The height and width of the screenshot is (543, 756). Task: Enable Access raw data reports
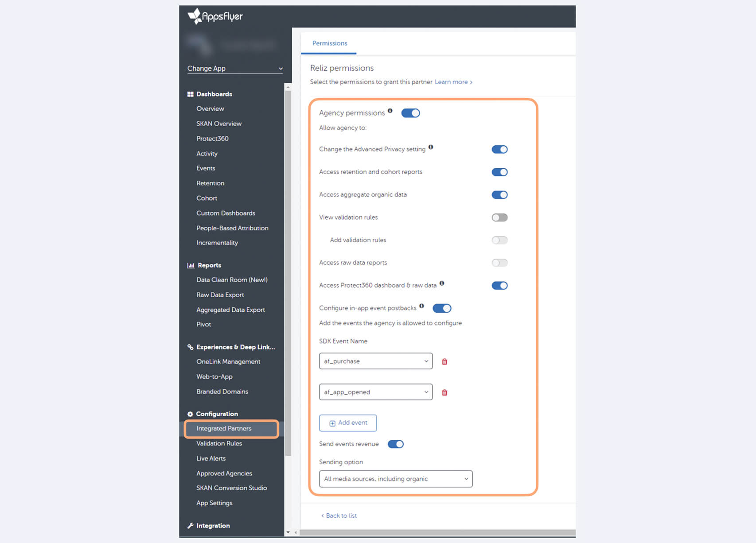pyautogui.click(x=499, y=263)
